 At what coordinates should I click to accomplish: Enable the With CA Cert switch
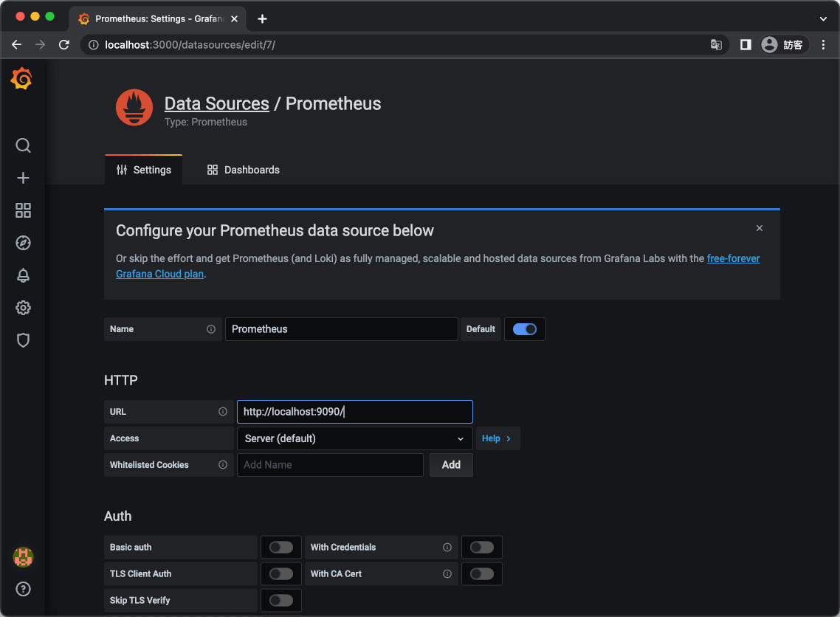(482, 574)
